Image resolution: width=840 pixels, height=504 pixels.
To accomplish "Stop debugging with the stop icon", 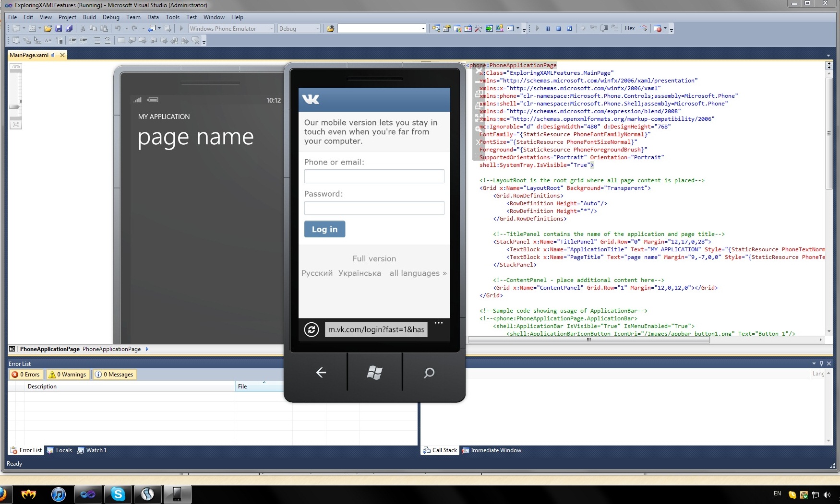I will tap(559, 29).
